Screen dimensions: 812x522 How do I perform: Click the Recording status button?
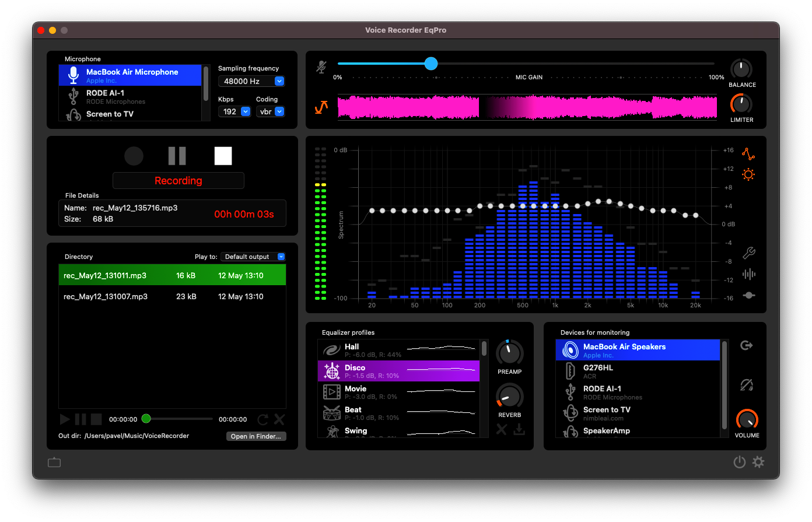pos(178,181)
